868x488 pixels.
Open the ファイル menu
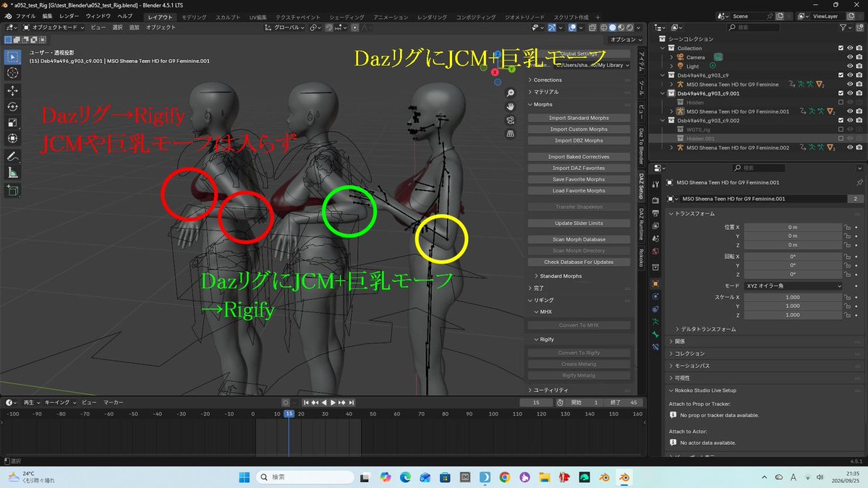point(25,16)
